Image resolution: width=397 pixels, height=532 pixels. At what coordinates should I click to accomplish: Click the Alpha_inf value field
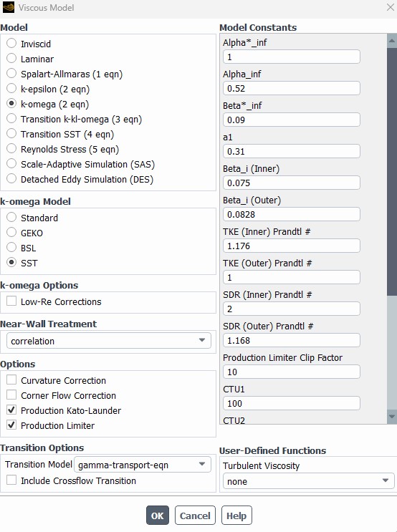292,88
